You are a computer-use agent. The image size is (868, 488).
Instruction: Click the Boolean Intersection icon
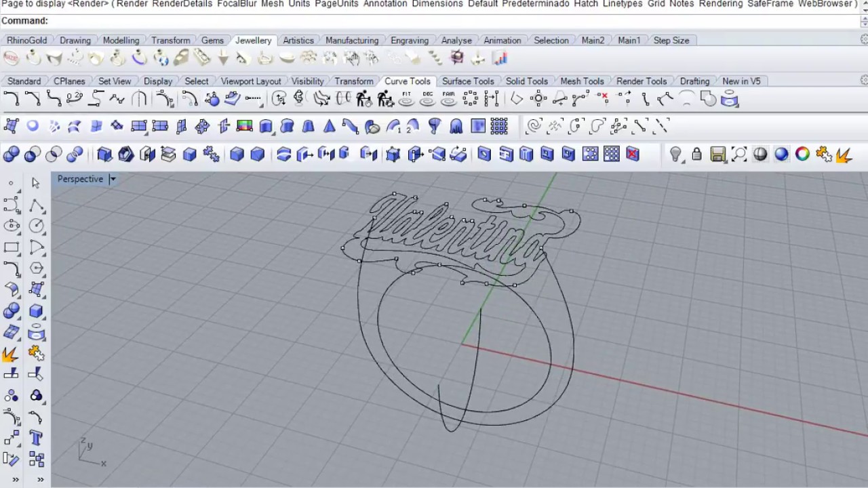click(54, 155)
